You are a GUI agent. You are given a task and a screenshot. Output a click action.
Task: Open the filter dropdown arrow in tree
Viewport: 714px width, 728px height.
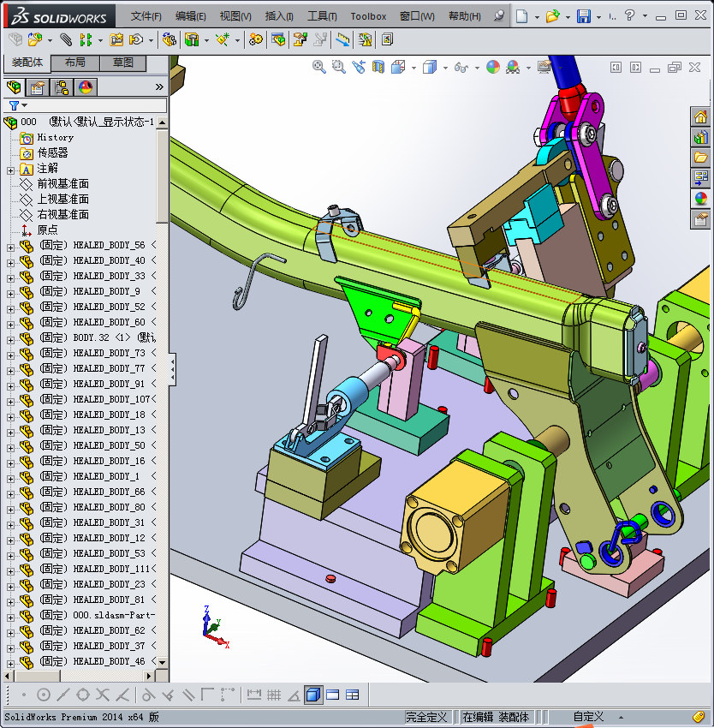(25, 106)
